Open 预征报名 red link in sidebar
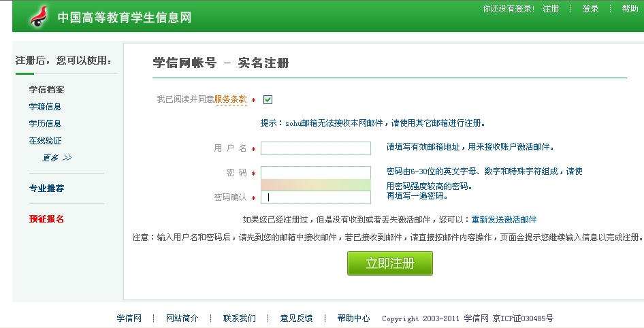Screen dimensions: 644x328 pos(46,219)
